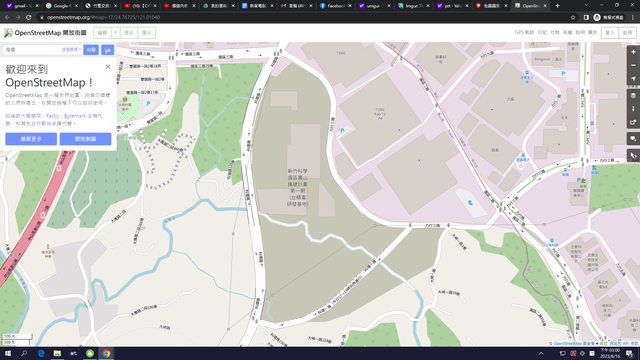Click the Log in button
The height and width of the screenshot is (360, 640).
610,33
